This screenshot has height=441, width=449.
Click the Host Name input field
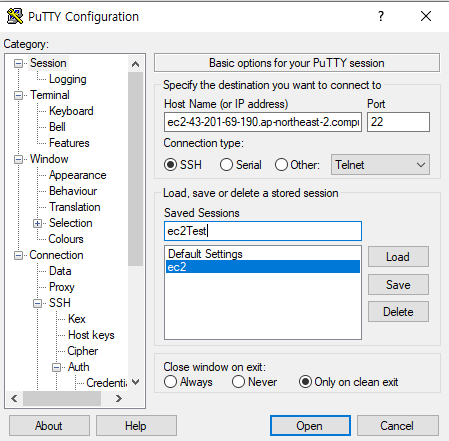click(x=263, y=122)
